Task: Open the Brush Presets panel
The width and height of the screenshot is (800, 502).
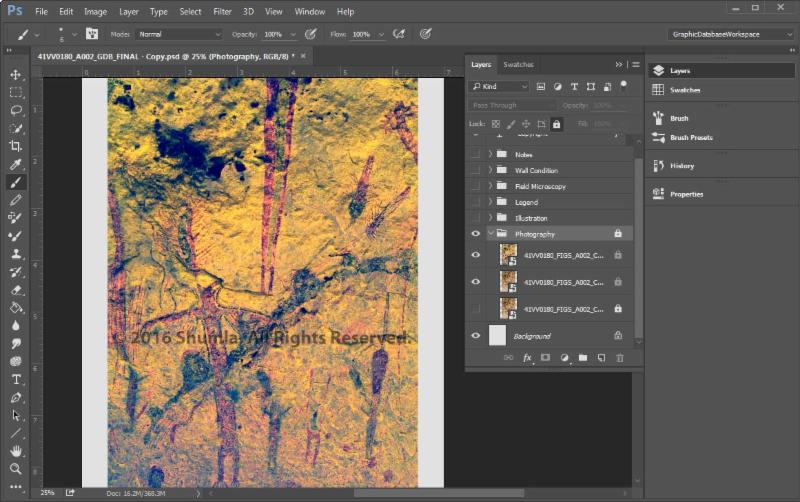Action: coord(690,137)
